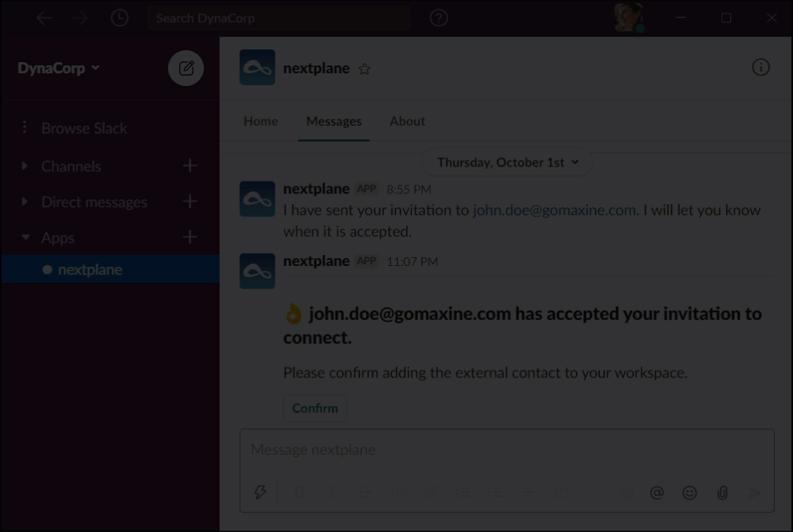Click nextplane sender name at 11:07 PM

(x=316, y=261)
